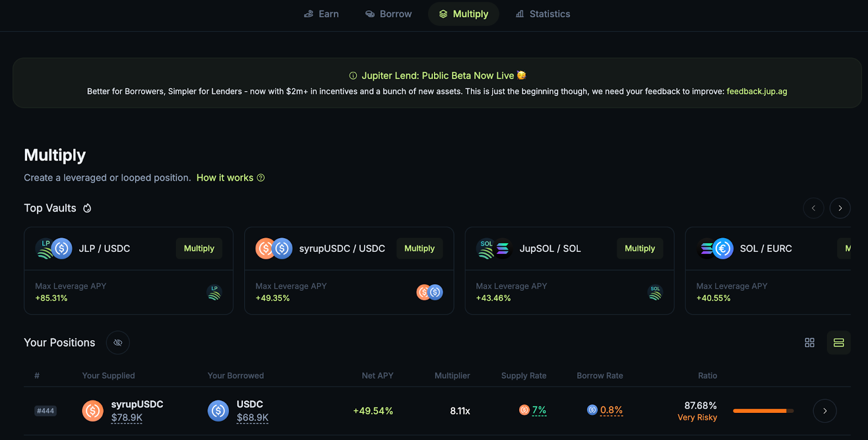
Task: Click the SOL / EURC vault pair icon
Action: (715, 248)
